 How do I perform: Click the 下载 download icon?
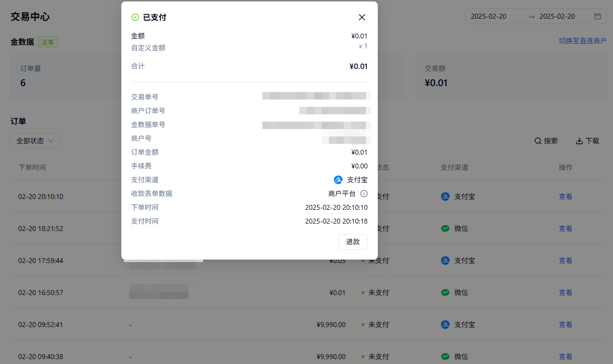(579, 141)
